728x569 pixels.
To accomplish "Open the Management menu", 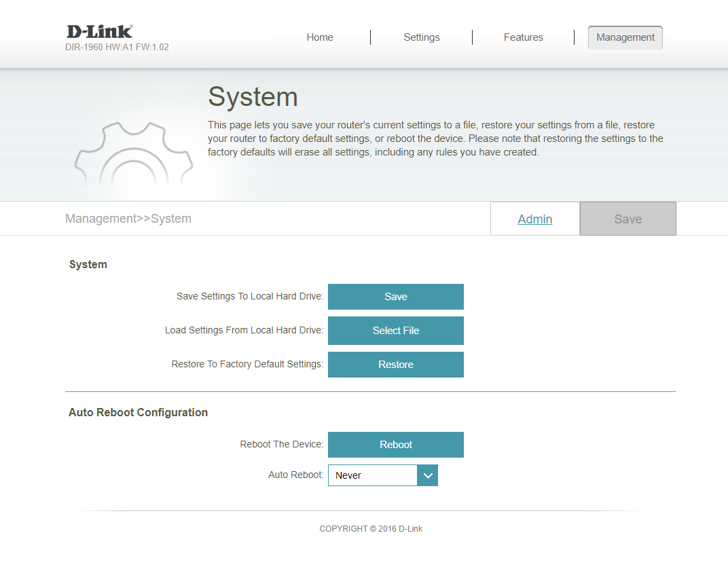I will [x=625, y=37].
